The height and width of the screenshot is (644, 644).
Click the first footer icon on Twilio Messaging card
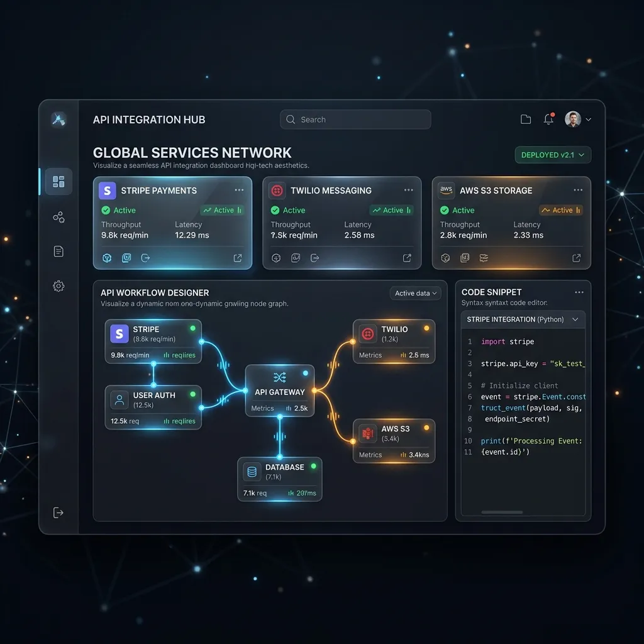pyautogui.click(x=276, y=258)
